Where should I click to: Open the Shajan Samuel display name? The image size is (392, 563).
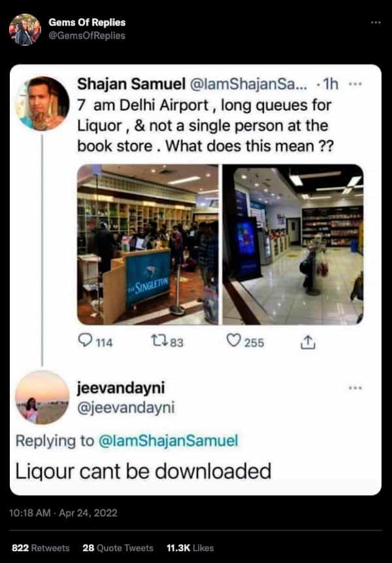131,84
